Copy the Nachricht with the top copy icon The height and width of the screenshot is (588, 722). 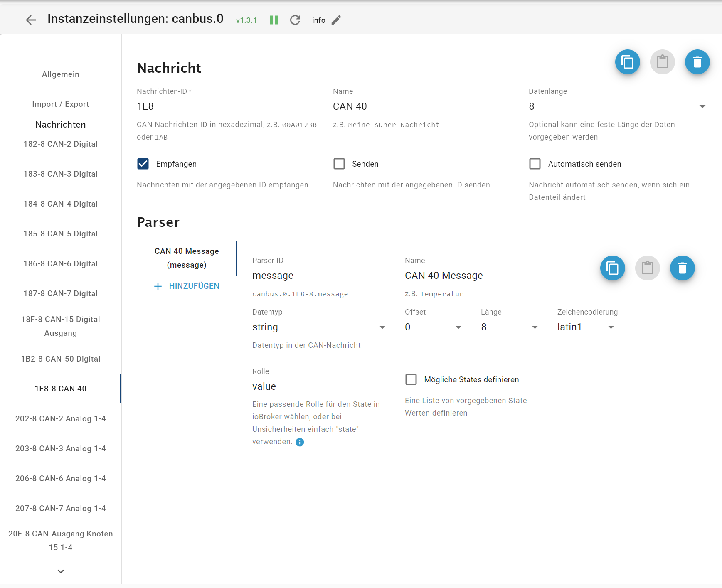click(x=627, y=62)
